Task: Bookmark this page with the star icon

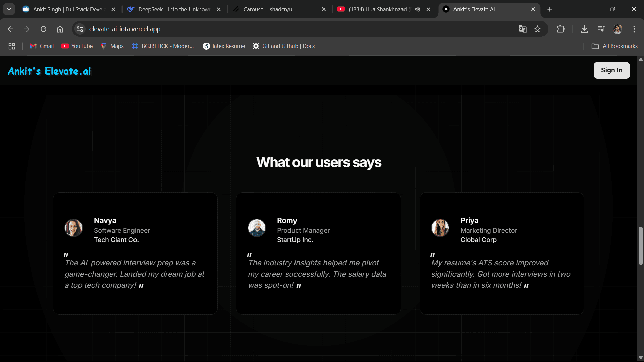Action: point(538,29)
